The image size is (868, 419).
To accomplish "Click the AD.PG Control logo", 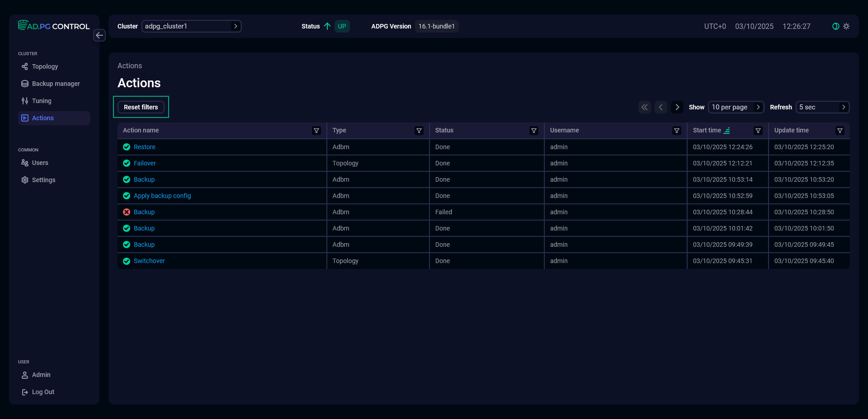I will coord(54,26).
